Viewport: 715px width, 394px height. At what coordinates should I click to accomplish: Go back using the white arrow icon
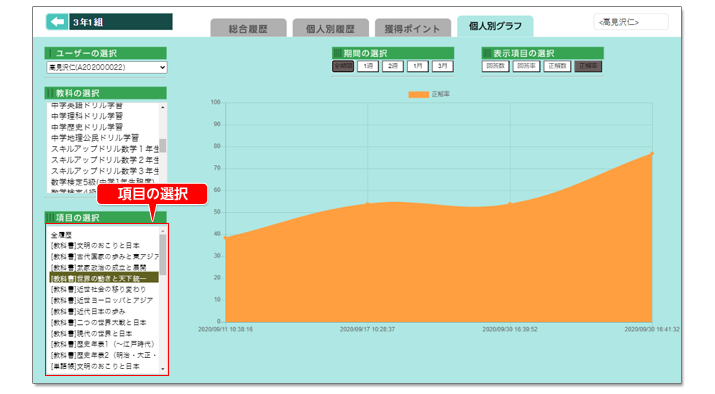57,22
